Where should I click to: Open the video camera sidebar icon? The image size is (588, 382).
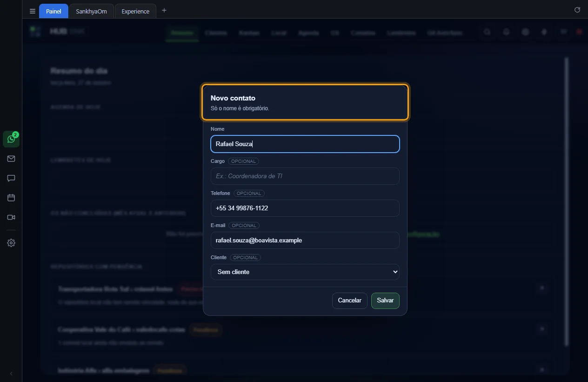[11, 217]
